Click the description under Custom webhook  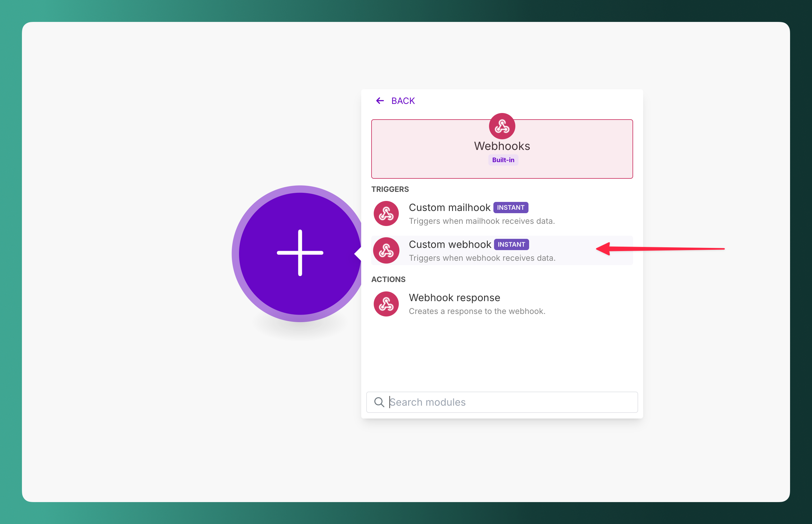[482, 258]
